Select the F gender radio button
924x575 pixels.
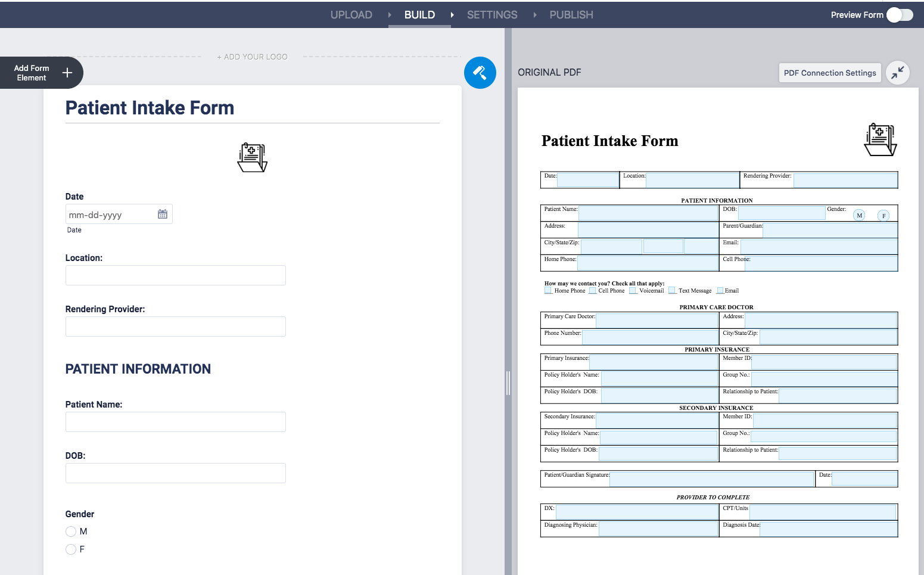[x=71, y=549]
